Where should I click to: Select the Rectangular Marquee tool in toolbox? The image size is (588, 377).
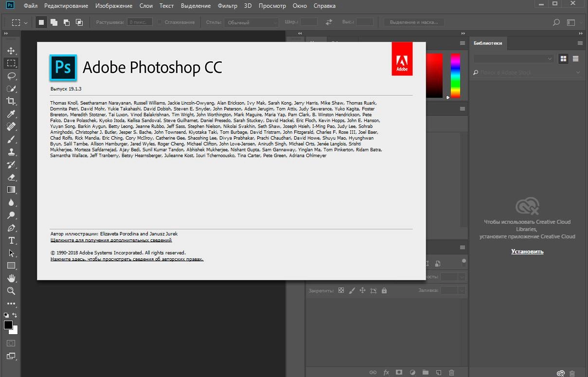click(x=11, y=63)
